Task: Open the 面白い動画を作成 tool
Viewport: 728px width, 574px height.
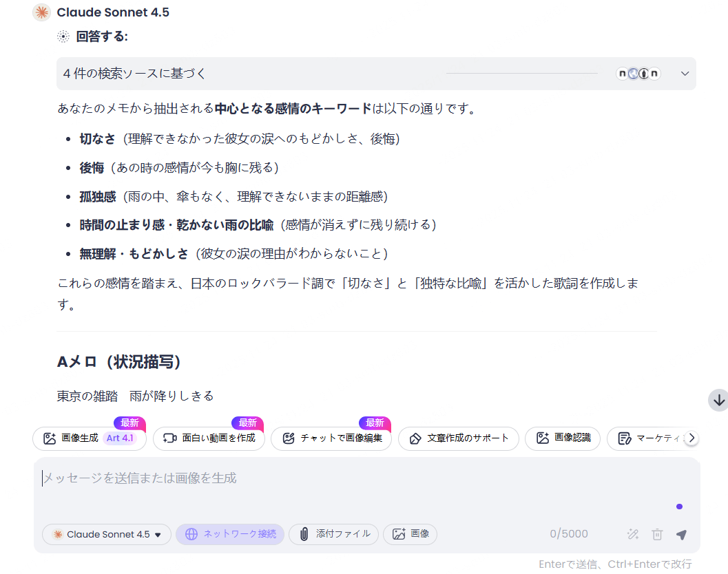Action: tap(209, 438)
